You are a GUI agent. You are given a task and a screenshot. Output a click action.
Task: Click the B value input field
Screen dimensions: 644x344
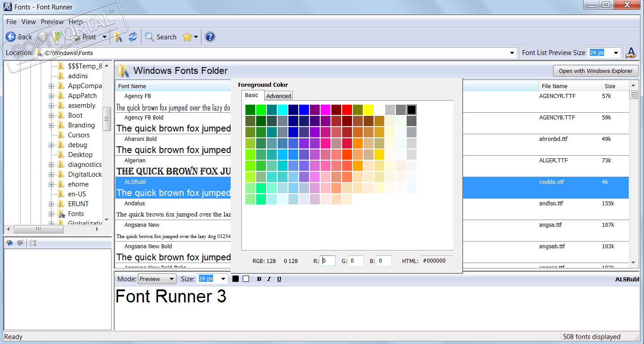coord(384,261)
